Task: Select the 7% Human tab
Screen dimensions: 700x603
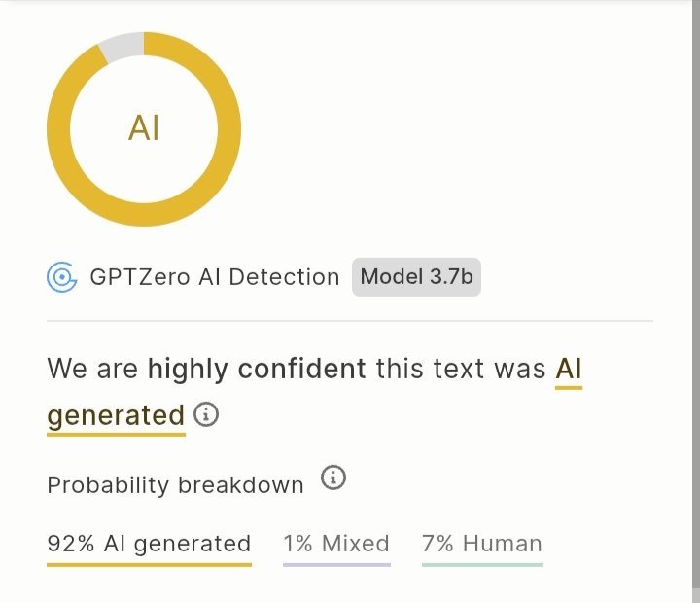Action: (482, 549)
